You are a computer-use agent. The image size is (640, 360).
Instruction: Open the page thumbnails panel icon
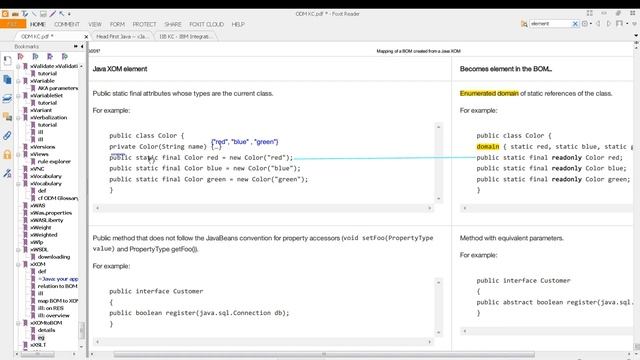click(7, 80)
